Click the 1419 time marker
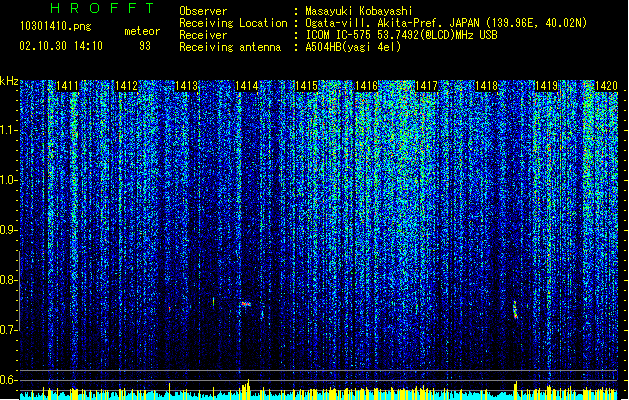The width and height of the screenshot is (629, 400). click(x=546, y=86)
